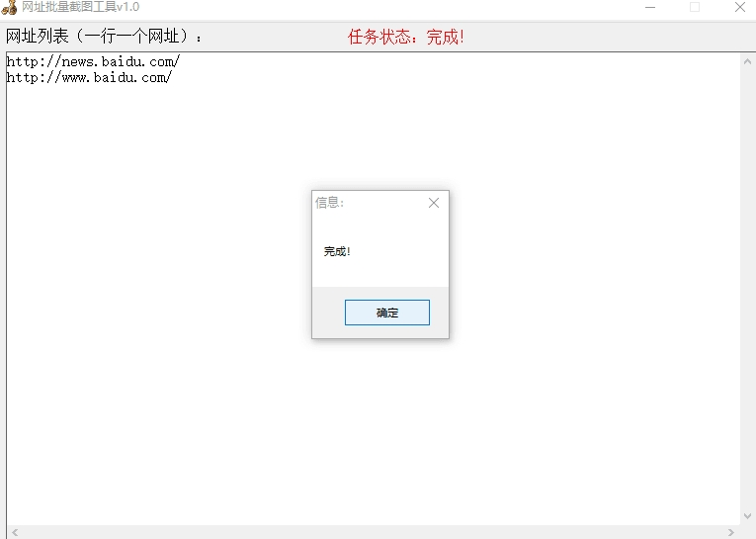This screenshot has height=539, width=756.
Task: Click the 完成! message text in dialog
Action: point(337,251)
